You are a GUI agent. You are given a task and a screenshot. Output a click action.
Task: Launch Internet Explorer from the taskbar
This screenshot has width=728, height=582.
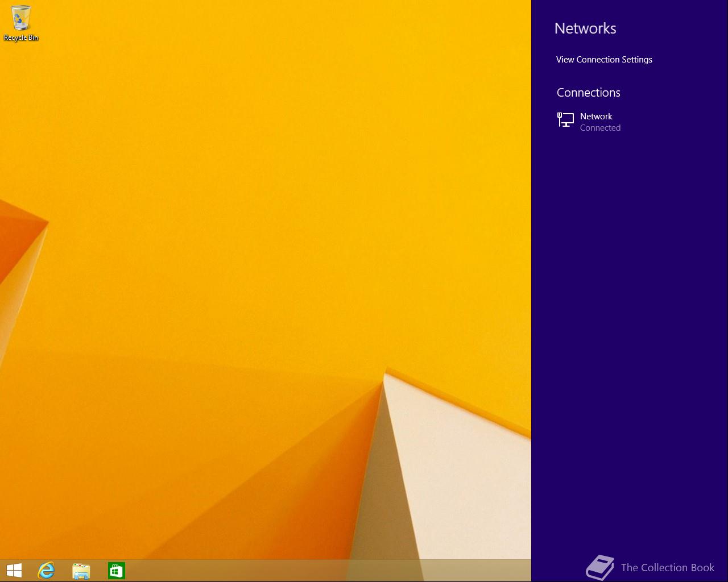coord(46,571)
